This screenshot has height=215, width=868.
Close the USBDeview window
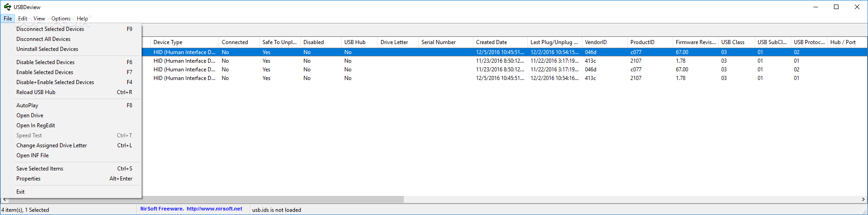click(857, 7)
